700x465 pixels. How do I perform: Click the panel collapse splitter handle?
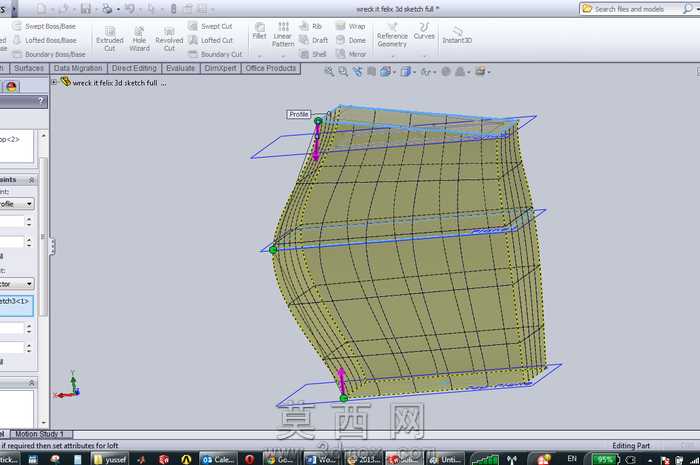52,246
